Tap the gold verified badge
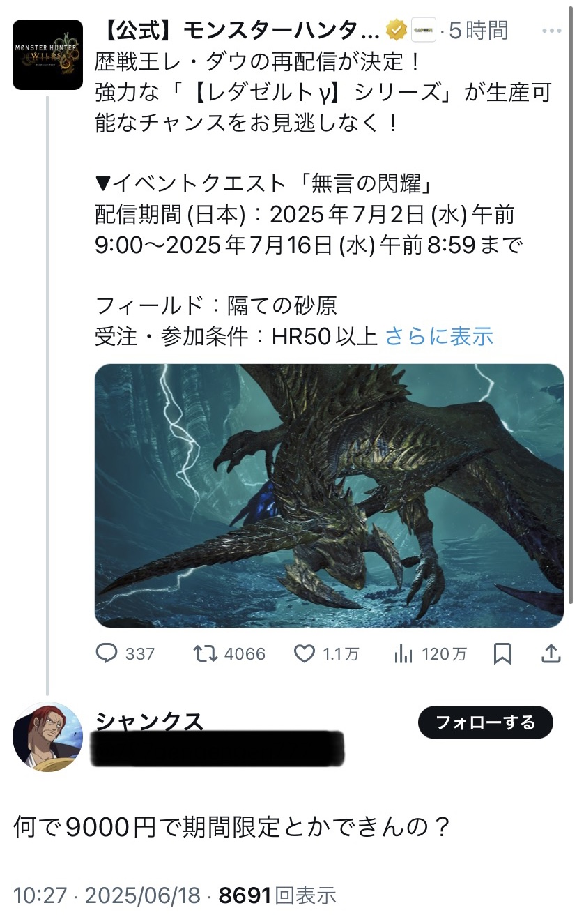The width and height of the screenshot is (577, 924). click(397, 31)
